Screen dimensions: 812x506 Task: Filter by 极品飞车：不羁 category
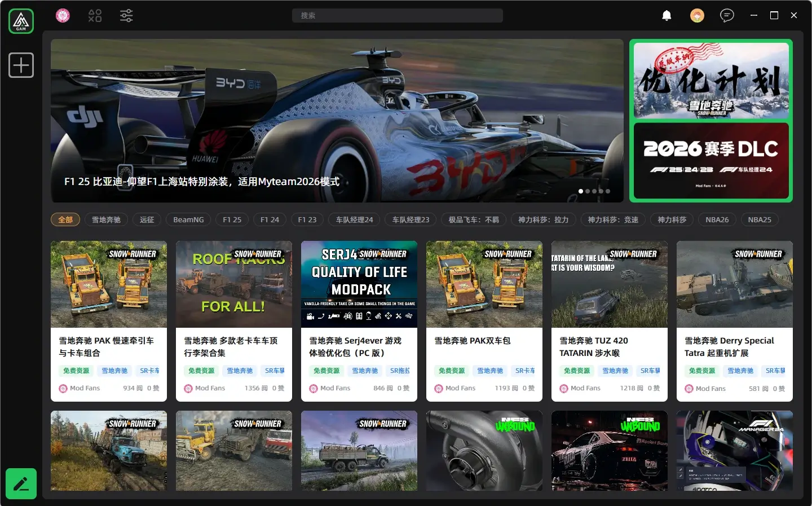pyautogui.click(x=474, y=219)
